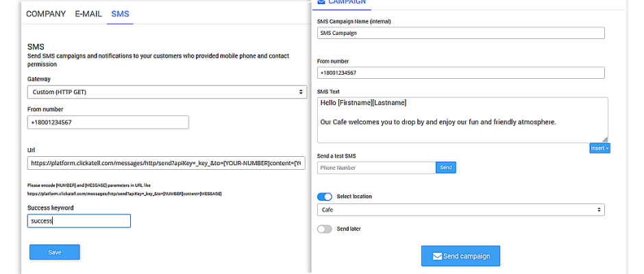Focus the Success keyword field
The width and height of the screenshot is (644, 274).
(x=79, y=221)
